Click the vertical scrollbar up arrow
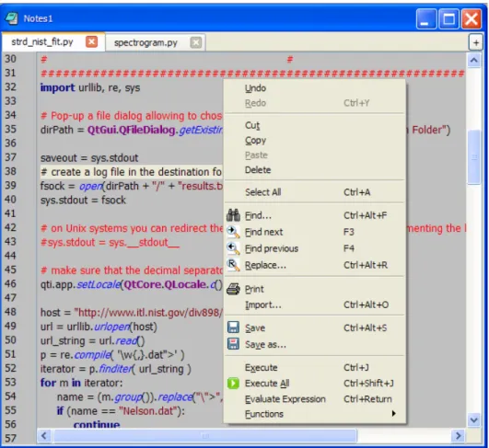The image size is (489, 448). tap(474, 60)
